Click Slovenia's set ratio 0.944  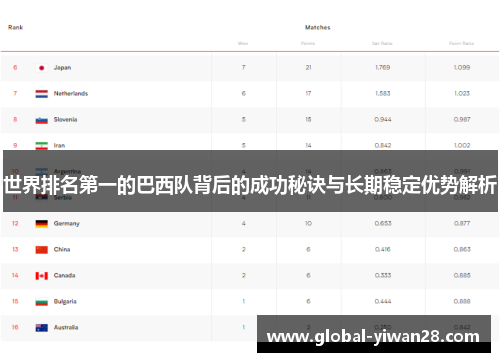point(383,119)
